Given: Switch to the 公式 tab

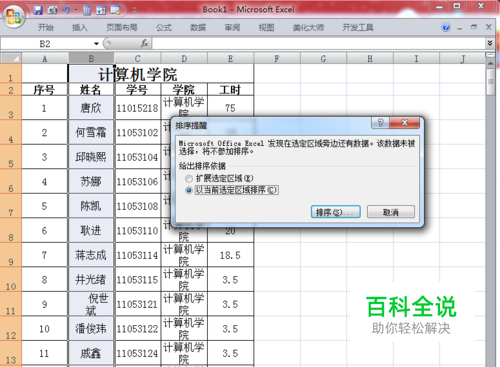Looking at the screenshot, I should pyautogui.click(x=164, y=27).
